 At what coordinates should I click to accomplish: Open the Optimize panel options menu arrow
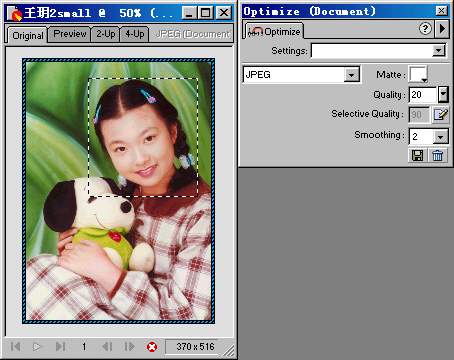click(x=442, y=29)
